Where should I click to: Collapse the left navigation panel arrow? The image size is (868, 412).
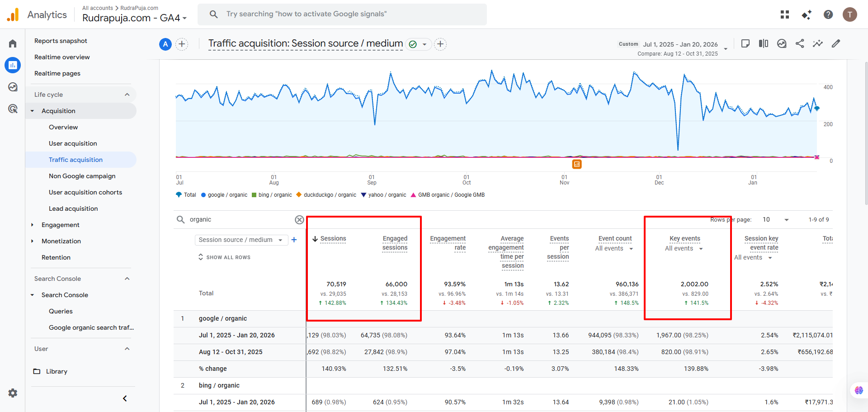125,398
